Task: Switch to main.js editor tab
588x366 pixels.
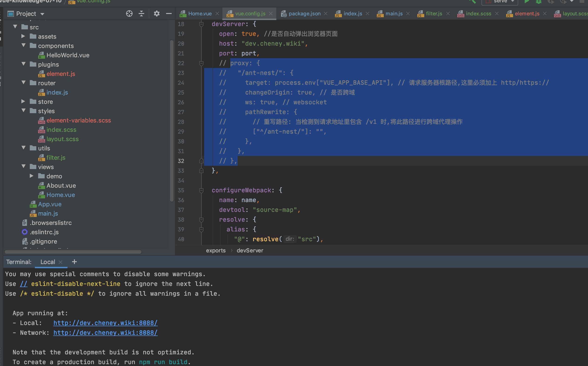Action: click(x=394, y=14)
